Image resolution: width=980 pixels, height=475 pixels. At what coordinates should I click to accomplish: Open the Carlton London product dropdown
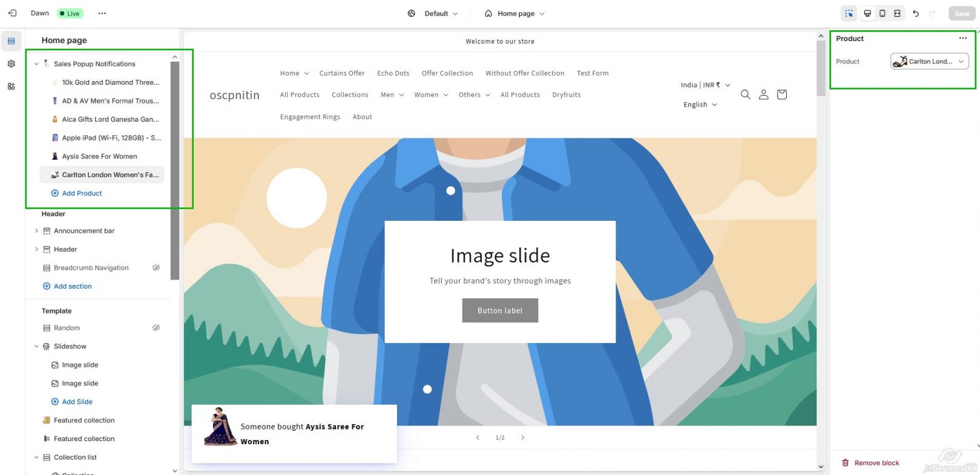pyautogui.click(x=929, y=61)
